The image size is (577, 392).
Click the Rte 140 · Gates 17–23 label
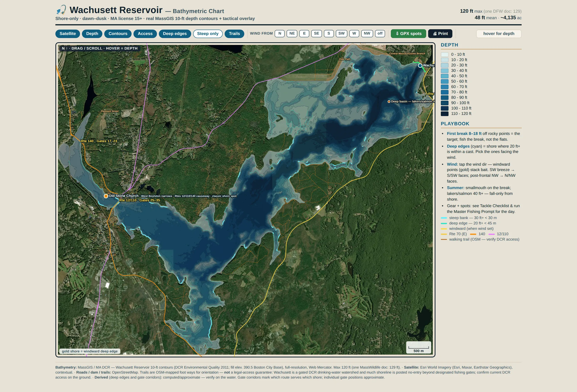click(99, 141)
